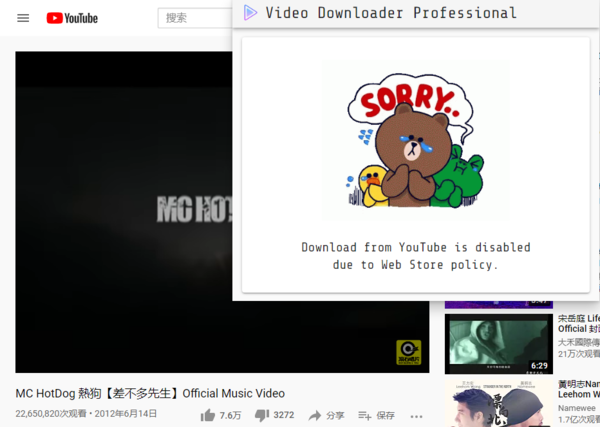The width and height of the screenshot is (600, 427).
Task: Focus the YouTube 搜索 search field
Action: pyautogui.click(x=195, y=18)
